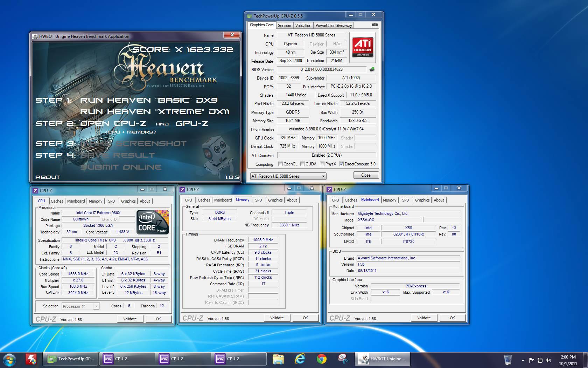
Task: Open the Validation tab in GPU-Z
Action: point(303,25)
